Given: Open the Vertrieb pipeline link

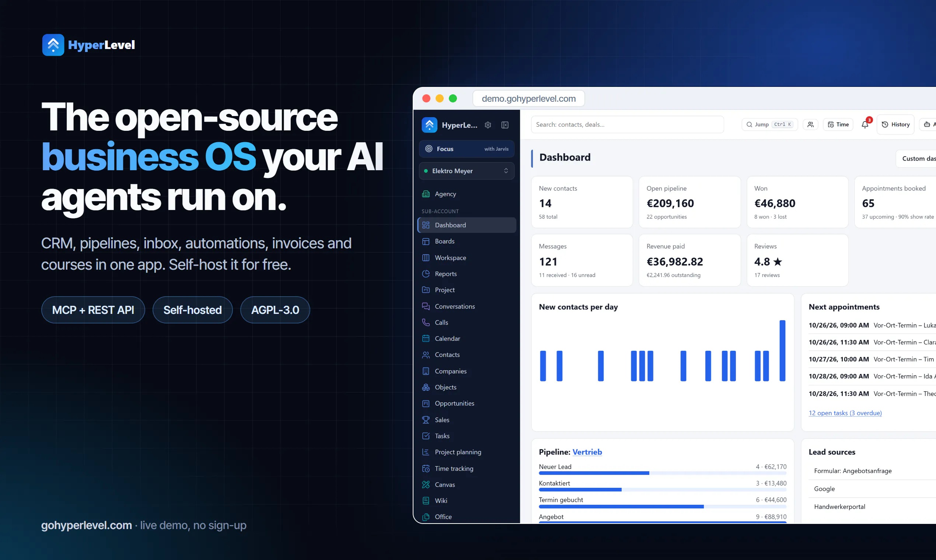Looking at the screenshot, I should (x=587, y=452).
